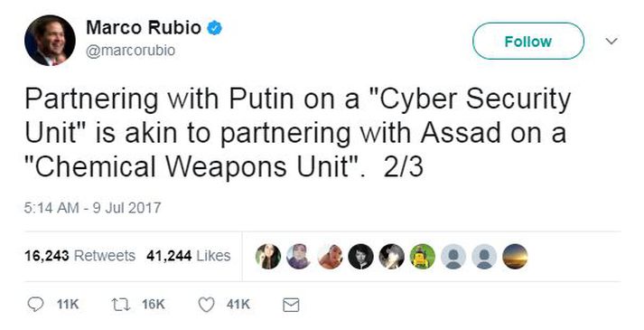The height and width of the screenshot is (330, 644).
Task: Open Marco Rubio's profile picture
Action: click(50, 41)
